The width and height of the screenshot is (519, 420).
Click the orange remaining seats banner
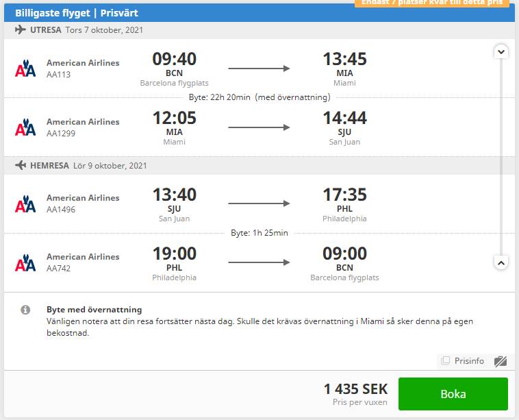pos(433,3)
